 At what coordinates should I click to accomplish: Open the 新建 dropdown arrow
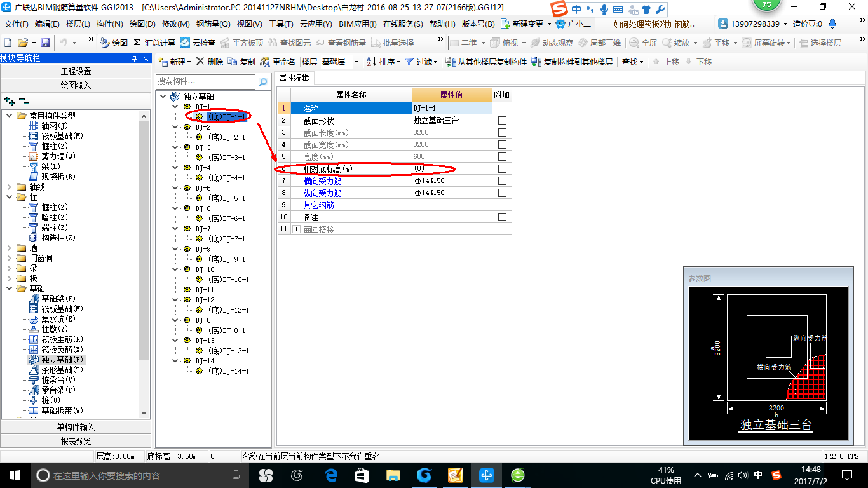[189, 62]
